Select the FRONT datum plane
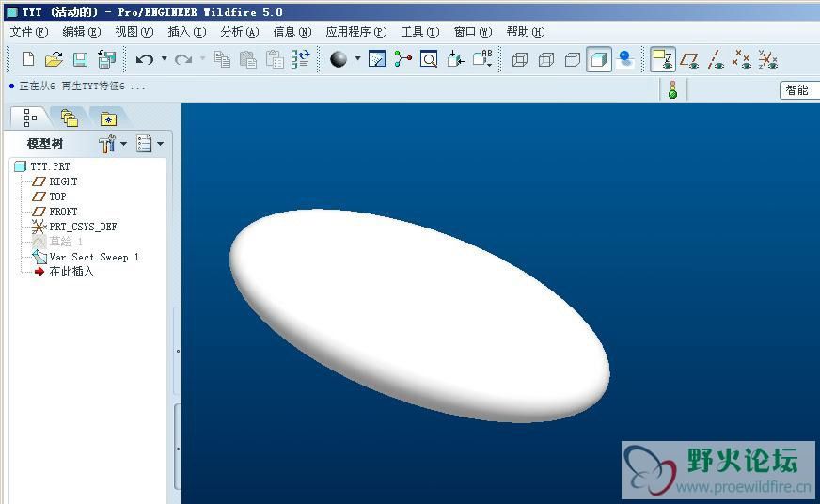This screenshot has height=504, width=820. [x=55, y=212]
